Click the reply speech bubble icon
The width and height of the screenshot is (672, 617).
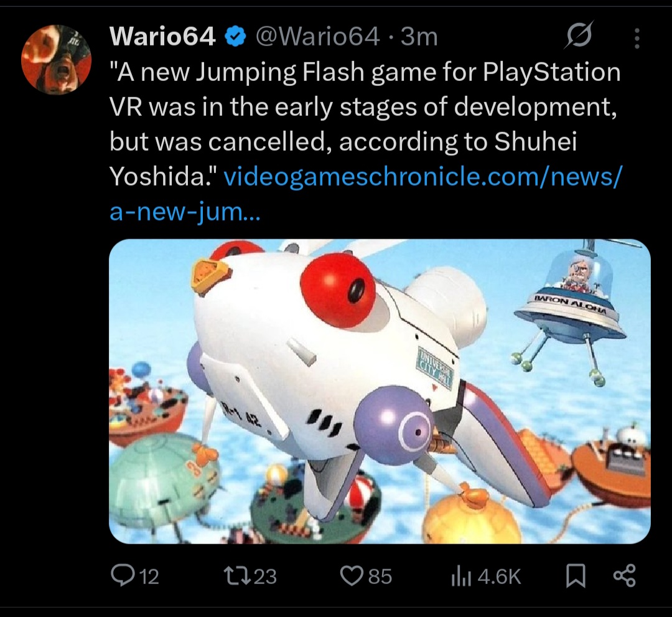pos(122,576)
